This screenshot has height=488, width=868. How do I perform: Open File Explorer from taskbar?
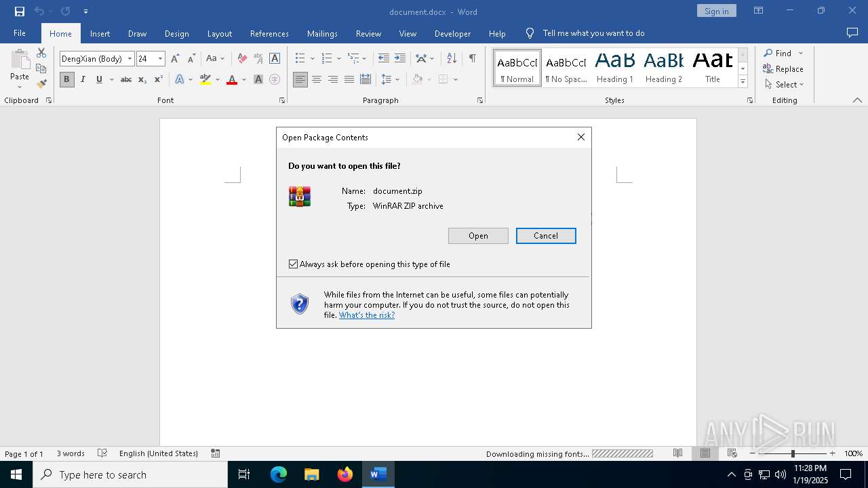[312, 474]
